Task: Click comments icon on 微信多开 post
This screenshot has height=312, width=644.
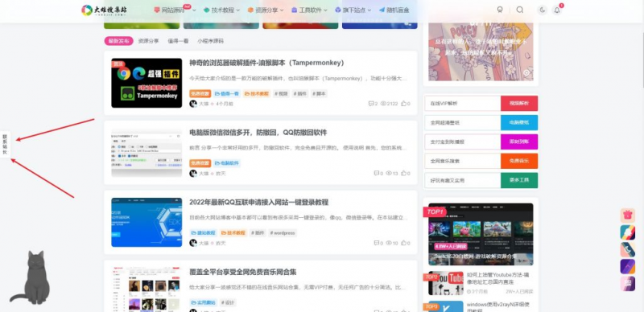Action: [376, 173]
